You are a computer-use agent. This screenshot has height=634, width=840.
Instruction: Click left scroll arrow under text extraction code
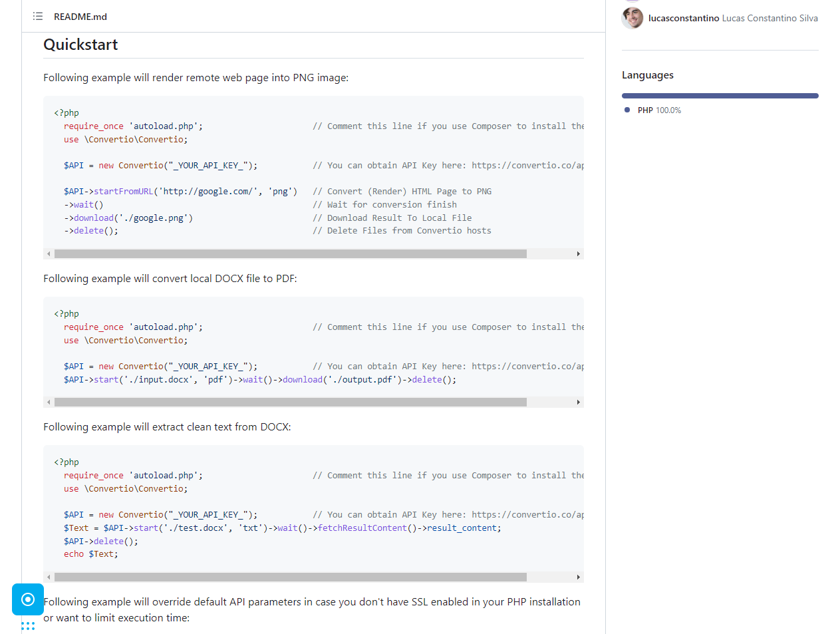[x=49, y=577]
